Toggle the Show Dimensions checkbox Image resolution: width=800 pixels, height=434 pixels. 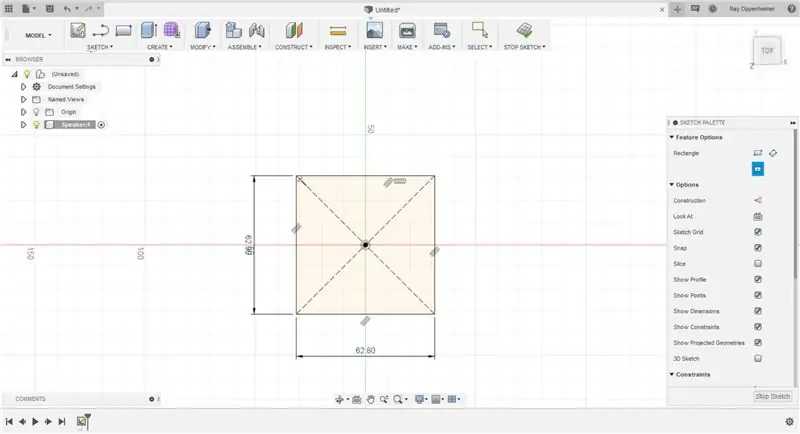(758, 311)
